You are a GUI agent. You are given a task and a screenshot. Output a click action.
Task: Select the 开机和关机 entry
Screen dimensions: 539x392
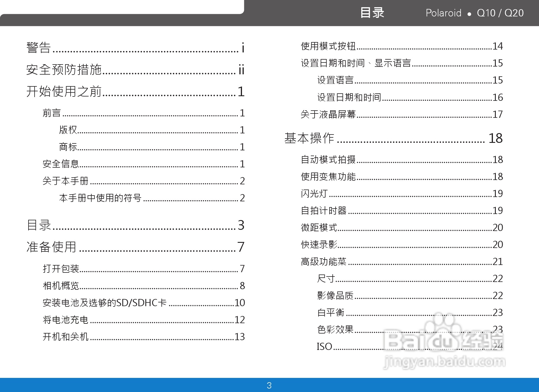tap(144, 337)
